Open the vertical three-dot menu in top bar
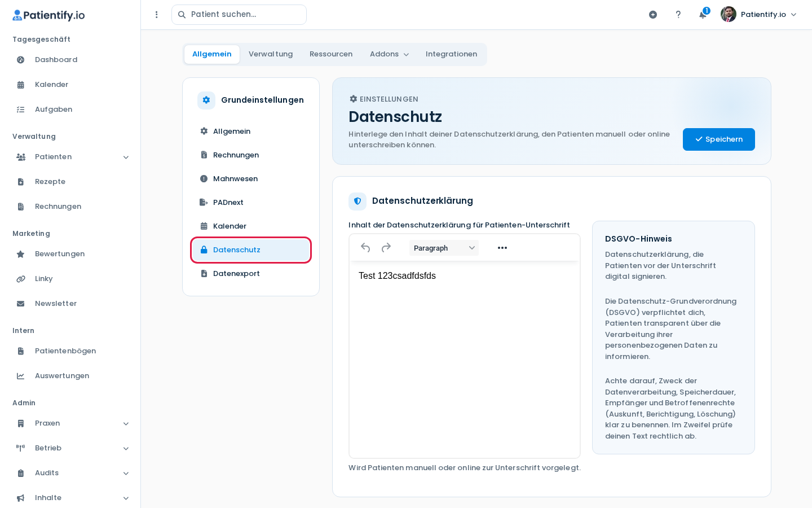Image resolution: width=812 pixels, height=508 pixels. (157, 15)
